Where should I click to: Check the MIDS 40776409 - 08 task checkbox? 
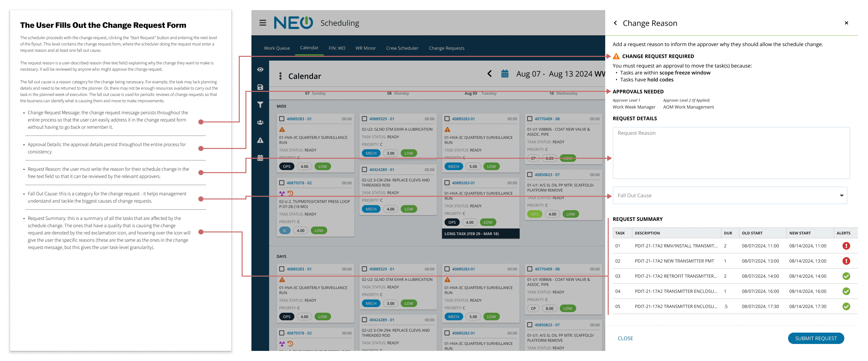pos(530,119)
